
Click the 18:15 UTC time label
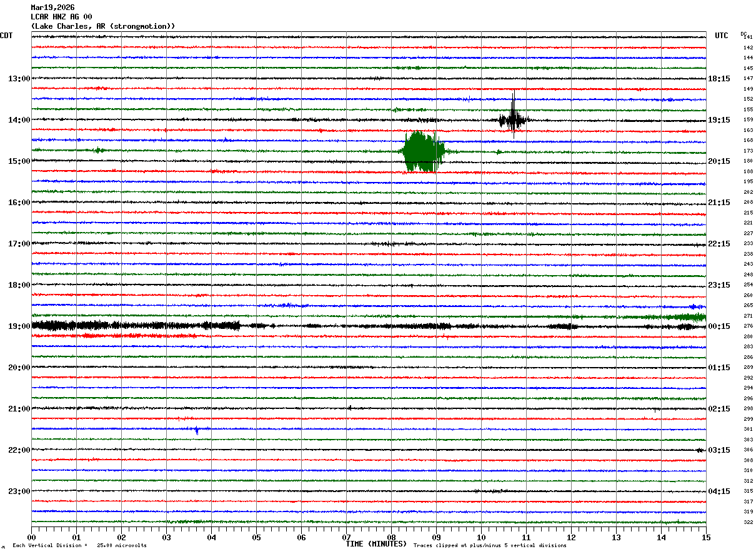point(719,79)
